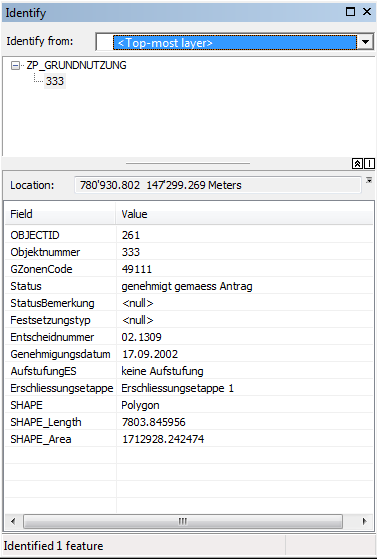Select the value Erschliessungsetappe 1
This screenshot has width=377, height=559.
pos(178,388)
